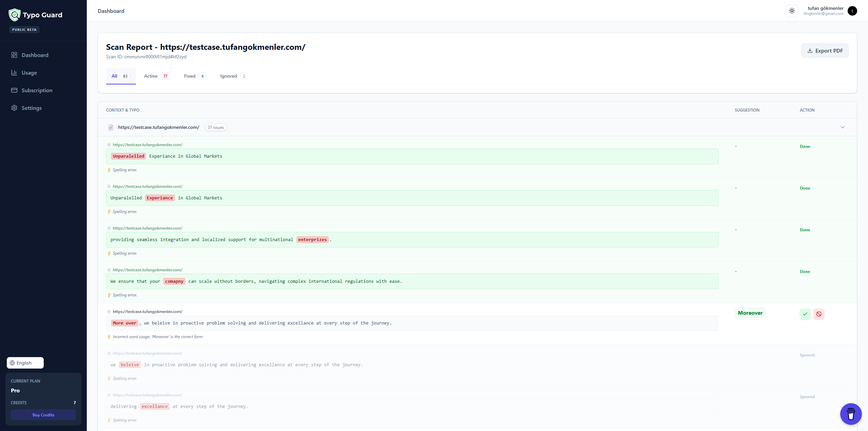Switch to Active issues tab
This screenshot has width=868, height=431.
pos(157,76)
